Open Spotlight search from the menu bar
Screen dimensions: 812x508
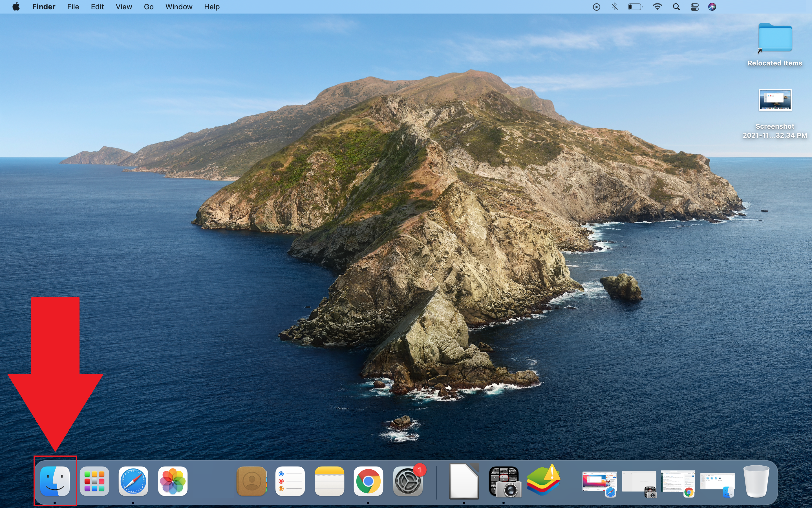(x=676, y=7)
